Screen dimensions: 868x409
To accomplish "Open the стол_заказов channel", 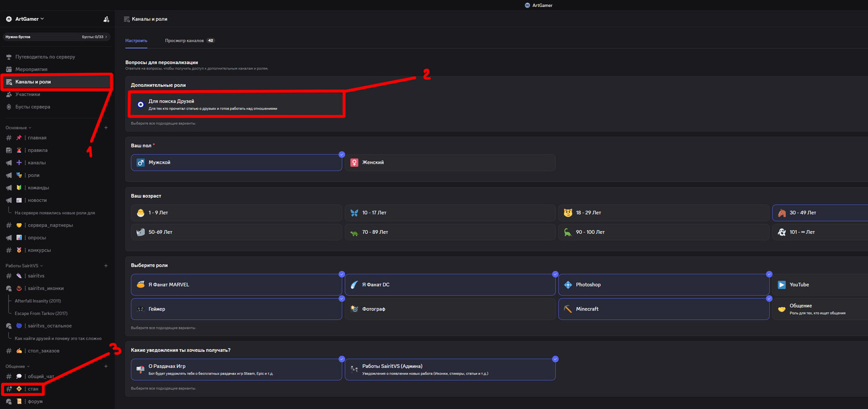I will [57, 351].
